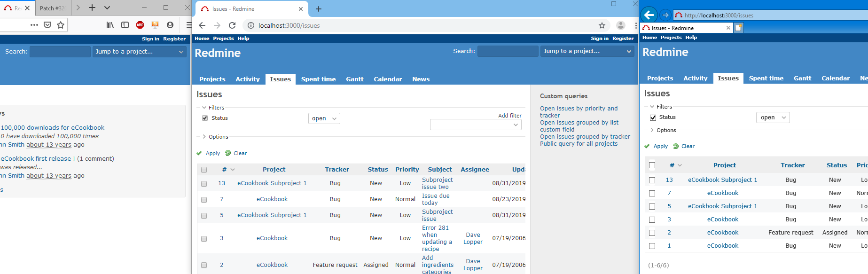Check issue 7 checkbox in Chrome
Image resolution: width=868 pixels, height=274 pixels.
coord(204,200)
